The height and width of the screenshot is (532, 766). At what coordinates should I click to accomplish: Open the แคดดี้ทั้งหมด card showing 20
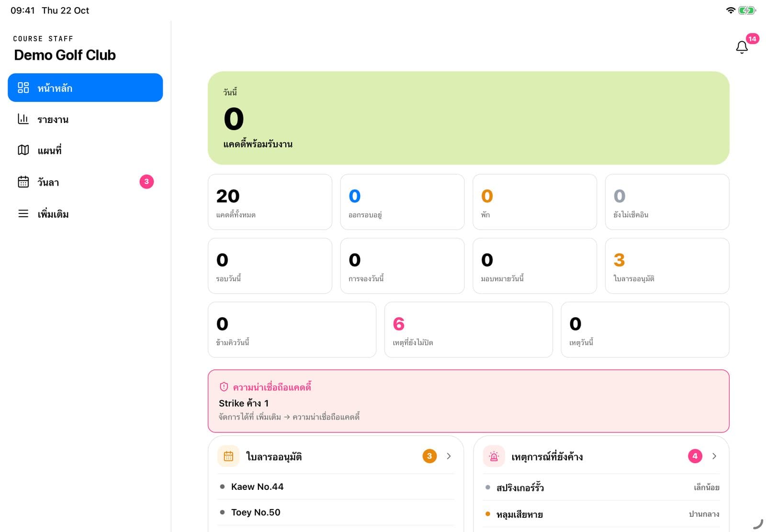pyautogui.click(x=270, y=202)
